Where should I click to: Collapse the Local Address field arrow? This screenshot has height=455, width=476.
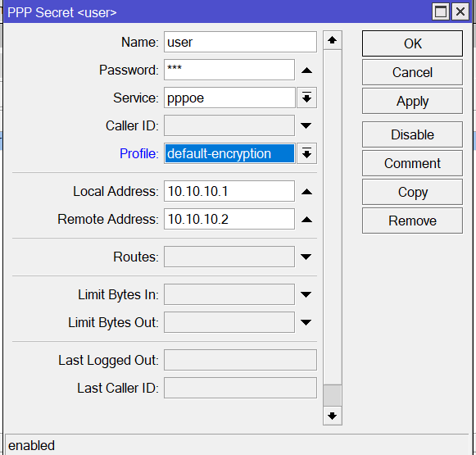(x=306, y=191)
